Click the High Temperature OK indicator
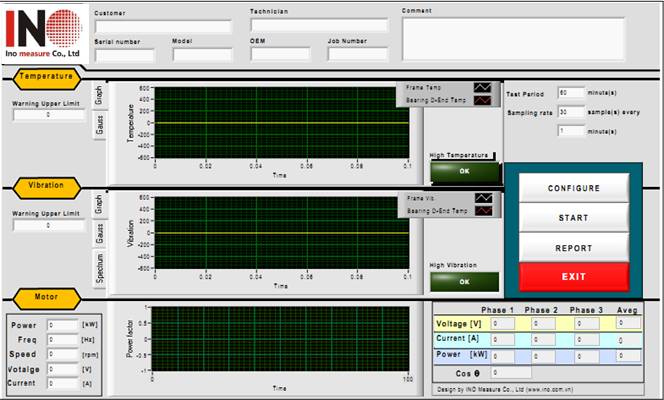This screenshot has height=400, width=664. pyautogui.click(x=463, y=170)
